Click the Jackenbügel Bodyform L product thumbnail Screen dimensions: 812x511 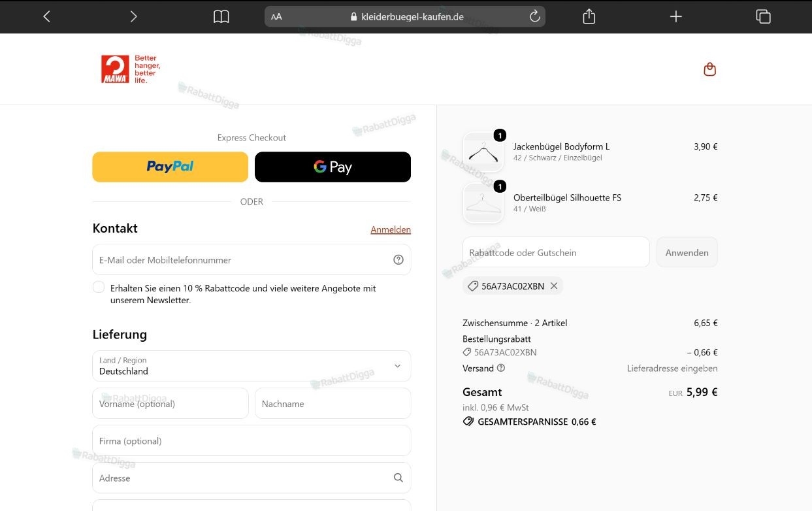pos(483,152)
